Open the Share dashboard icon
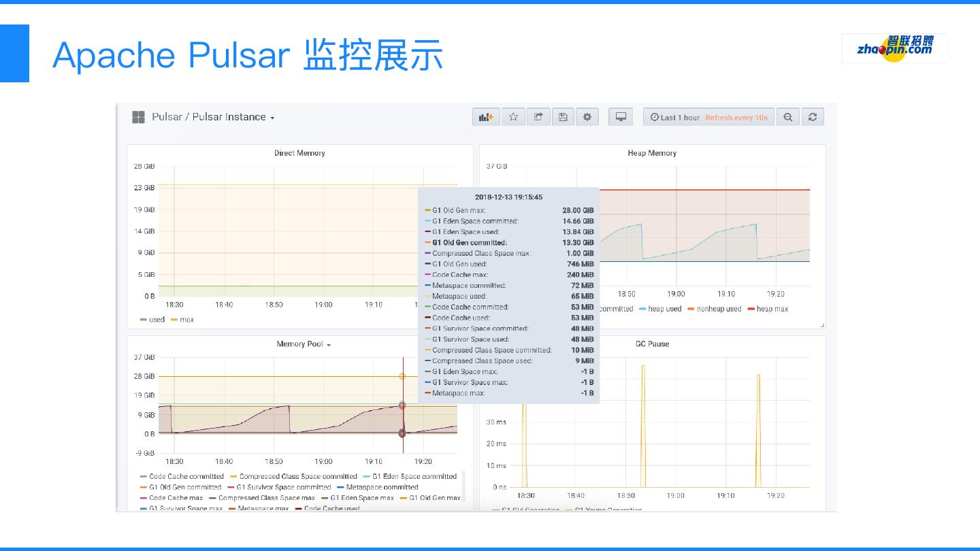 coord(538,117)
